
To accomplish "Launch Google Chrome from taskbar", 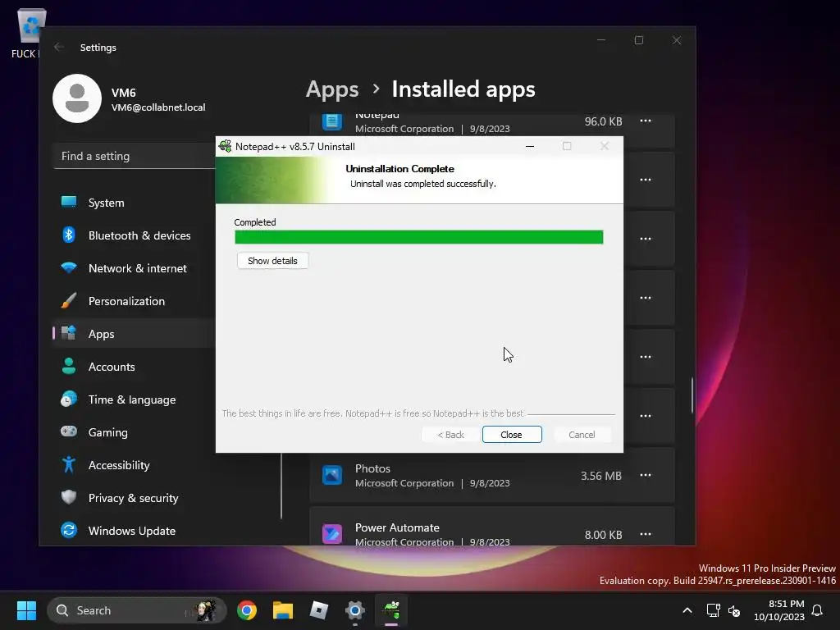I will point(247,610).
